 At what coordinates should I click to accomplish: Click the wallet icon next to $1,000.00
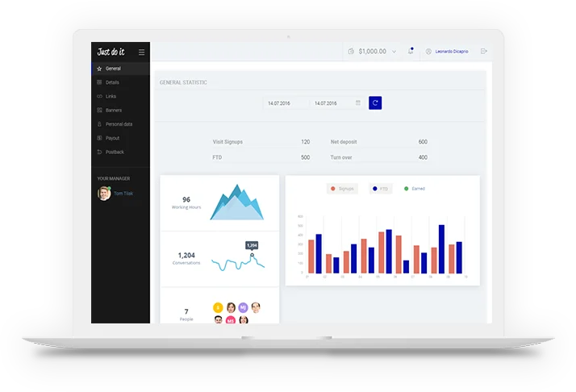[x=351, y=52]
